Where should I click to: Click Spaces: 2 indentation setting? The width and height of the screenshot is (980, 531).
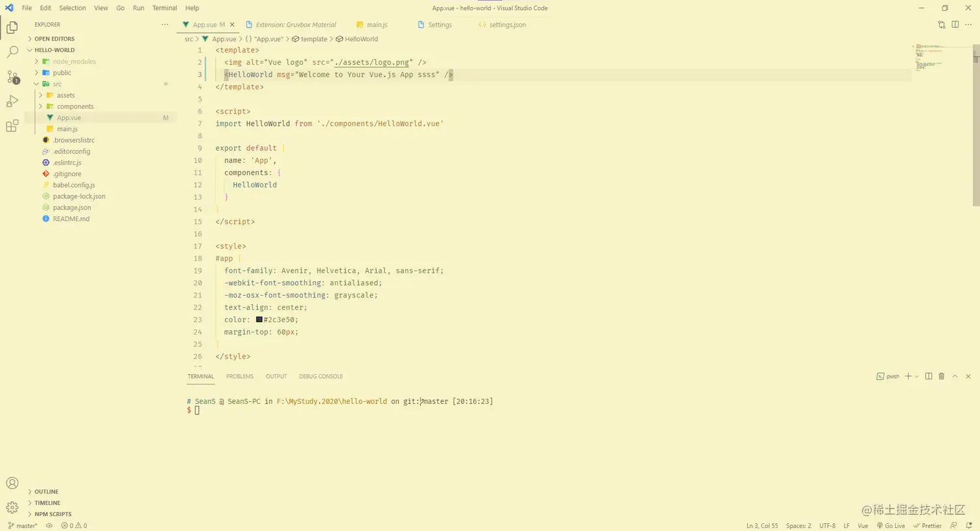point(799,526)
